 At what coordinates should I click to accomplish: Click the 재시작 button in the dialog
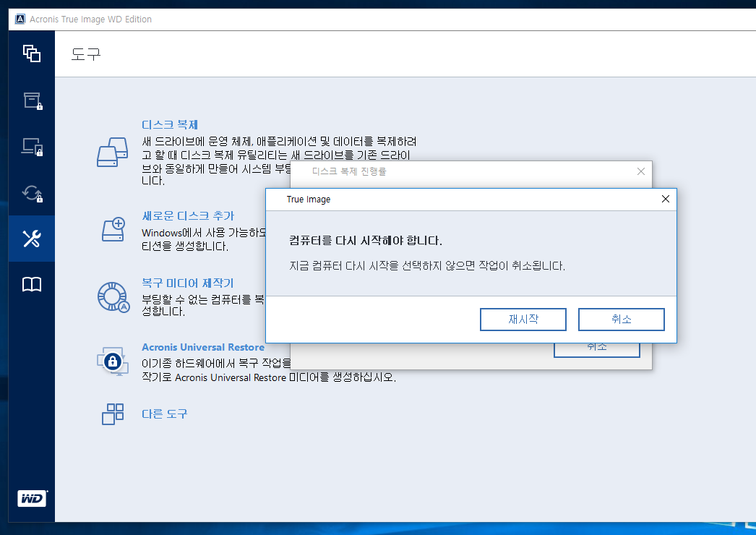tap(523, 320)
